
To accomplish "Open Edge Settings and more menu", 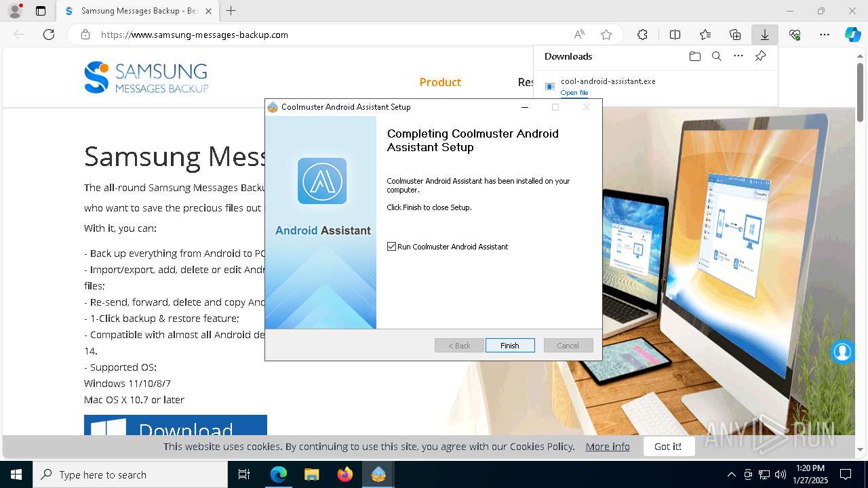I will 825,35.
